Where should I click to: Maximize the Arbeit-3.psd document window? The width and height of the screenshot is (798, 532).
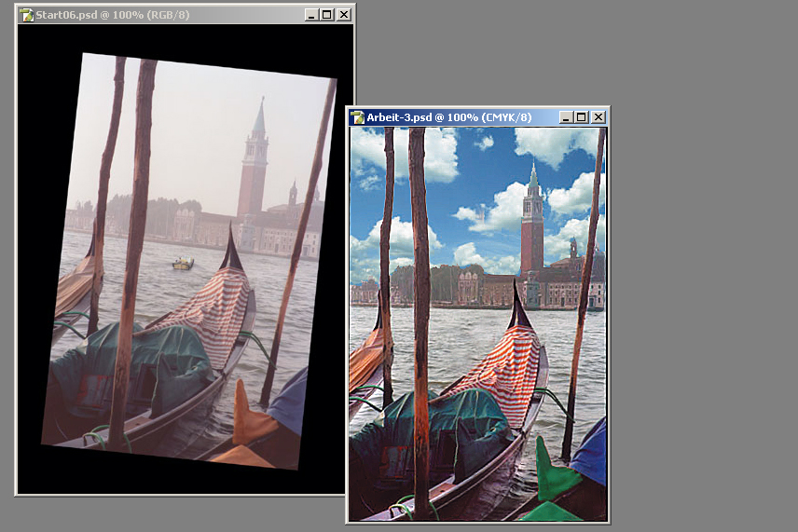(582, 117)
